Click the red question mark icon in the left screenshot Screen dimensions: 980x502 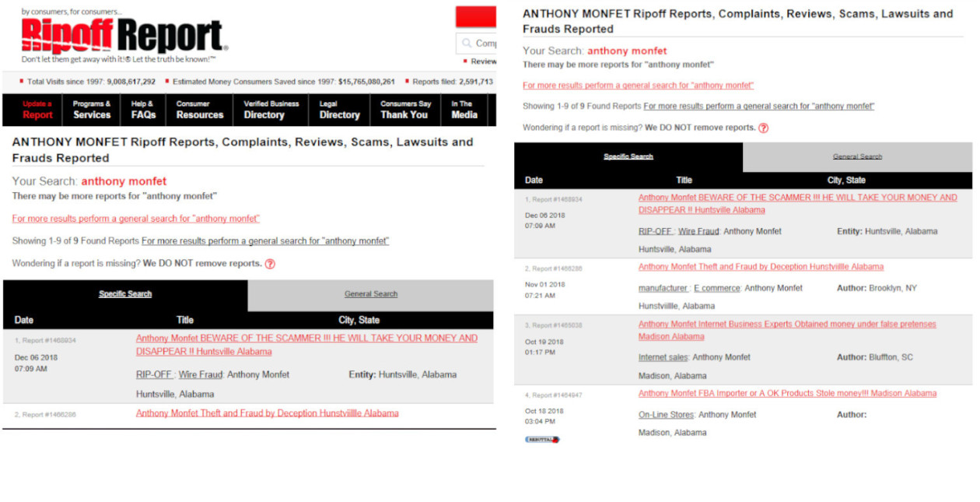point(270,264)
